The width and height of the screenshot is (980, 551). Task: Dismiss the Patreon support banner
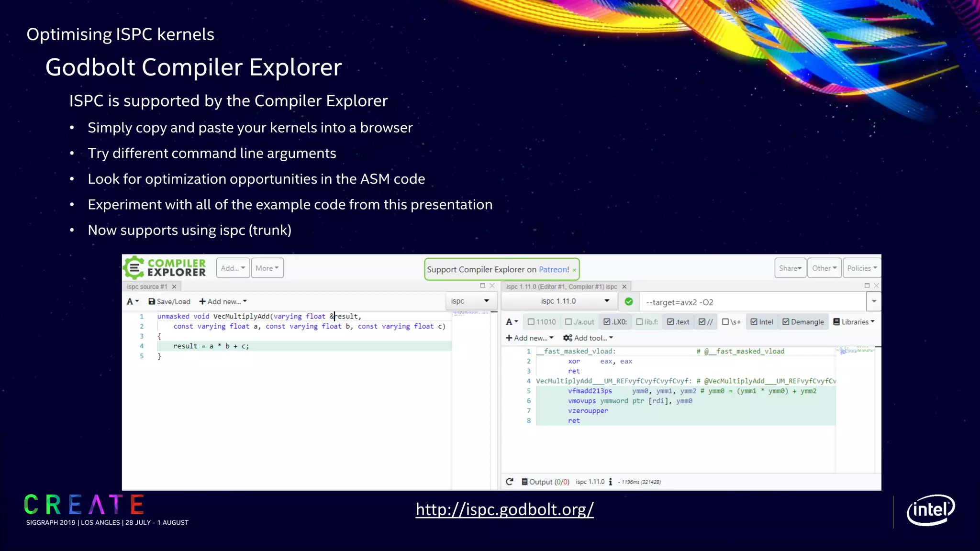[x=574, y=270]
